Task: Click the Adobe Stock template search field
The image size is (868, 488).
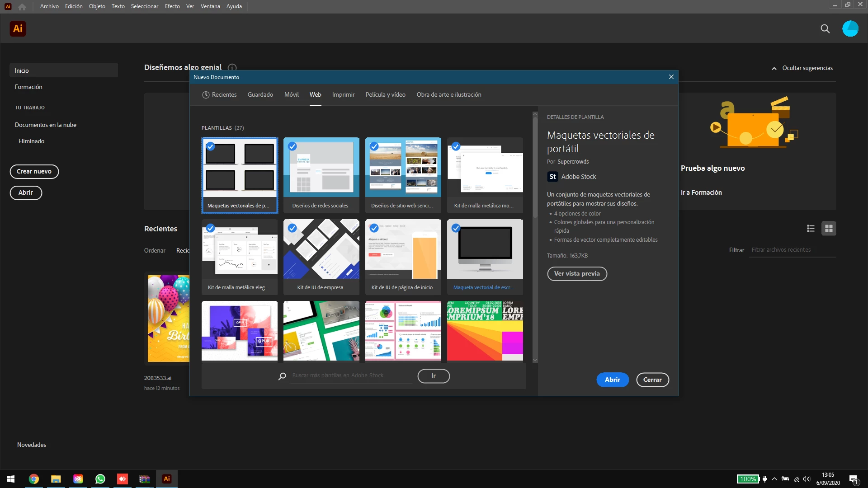Action: (x=350, y=376)
